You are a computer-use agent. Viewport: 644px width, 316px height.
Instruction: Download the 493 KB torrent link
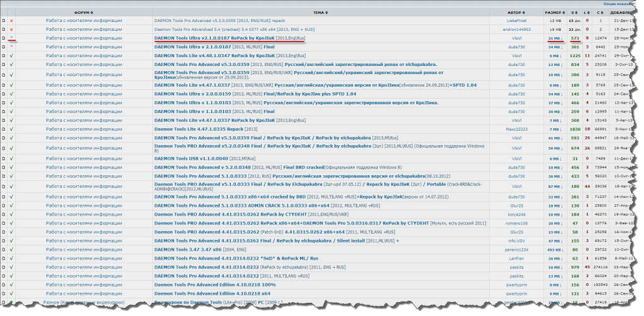pyautogui.click(x=555, y=249)
